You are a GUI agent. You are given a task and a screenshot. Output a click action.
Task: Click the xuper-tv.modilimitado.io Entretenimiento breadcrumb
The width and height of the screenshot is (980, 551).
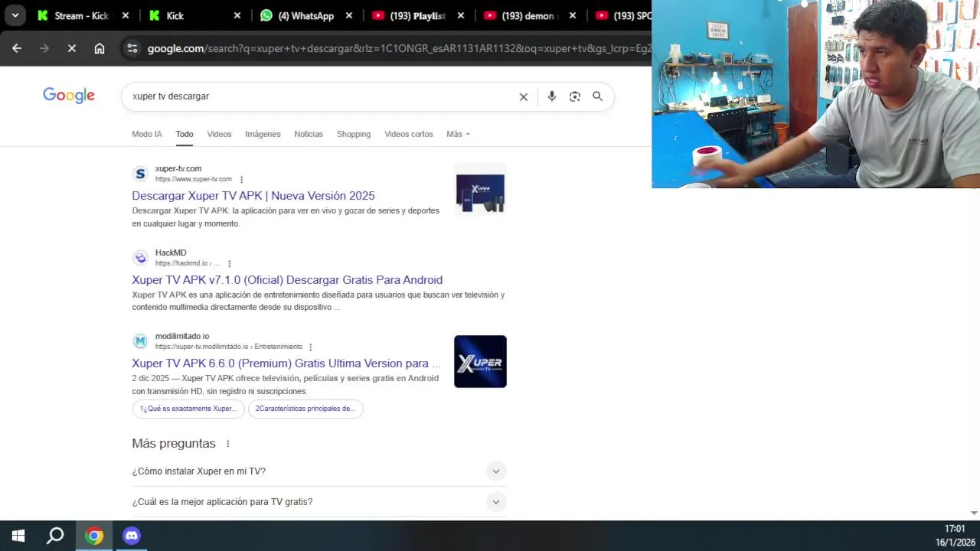tap(229, 347)
